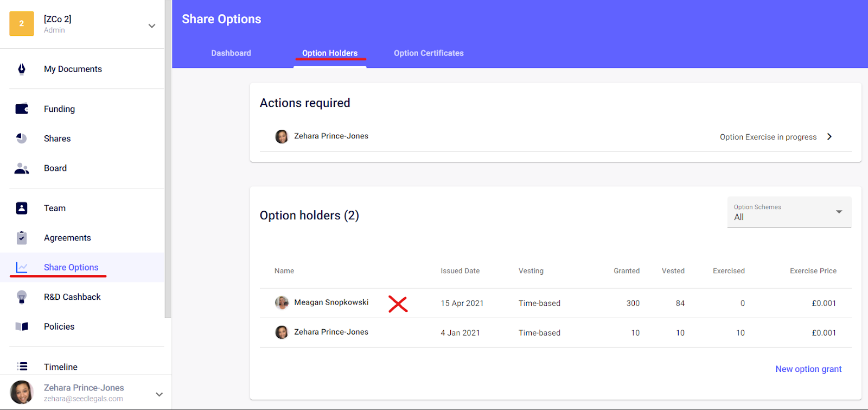Open R&D Cashback in the sidebar
This screenshot has width=868, height=410.
(x=72, y=297)
